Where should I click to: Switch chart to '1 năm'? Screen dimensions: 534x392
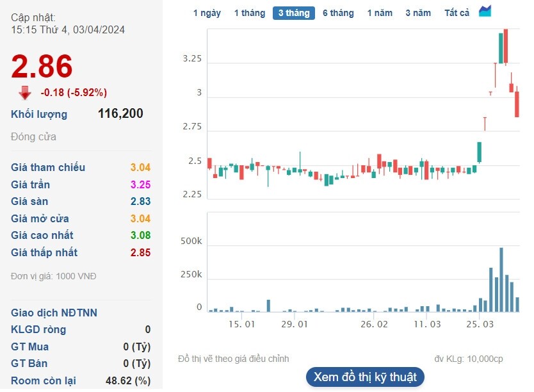coord(380,13)
